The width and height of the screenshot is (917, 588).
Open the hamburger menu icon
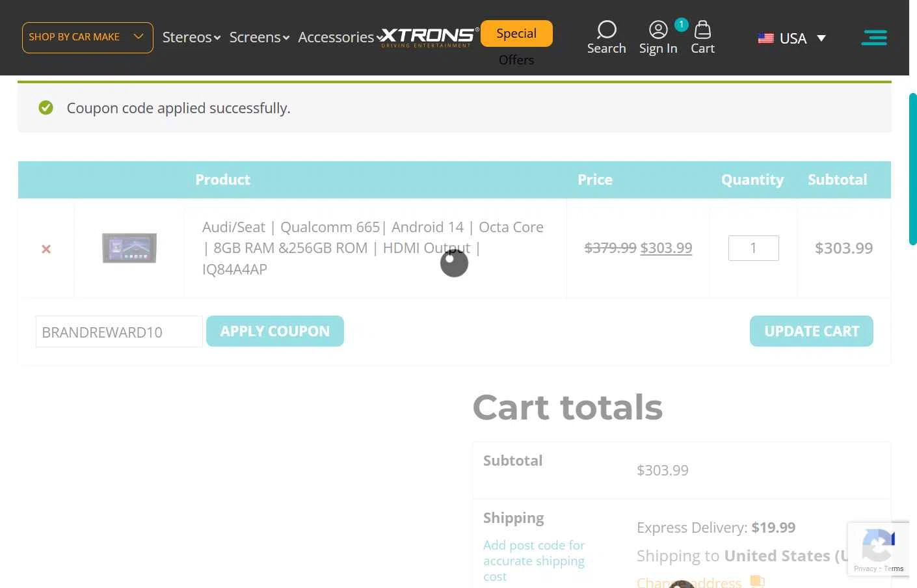[x=874, y=38]
